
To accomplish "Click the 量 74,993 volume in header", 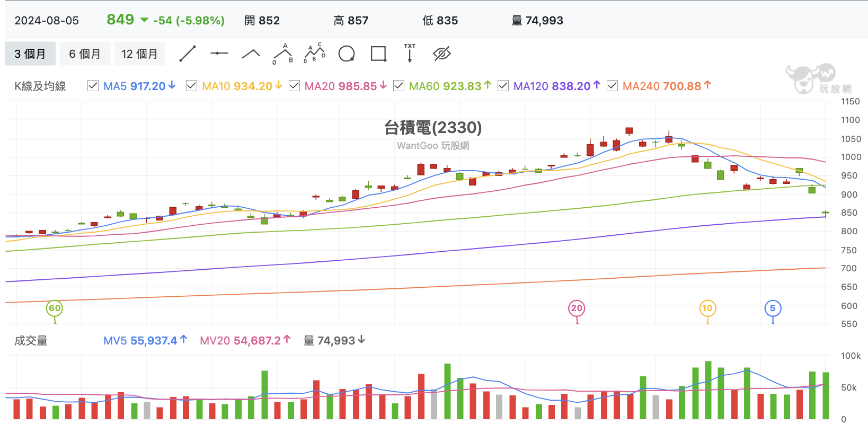I will 537,21.
